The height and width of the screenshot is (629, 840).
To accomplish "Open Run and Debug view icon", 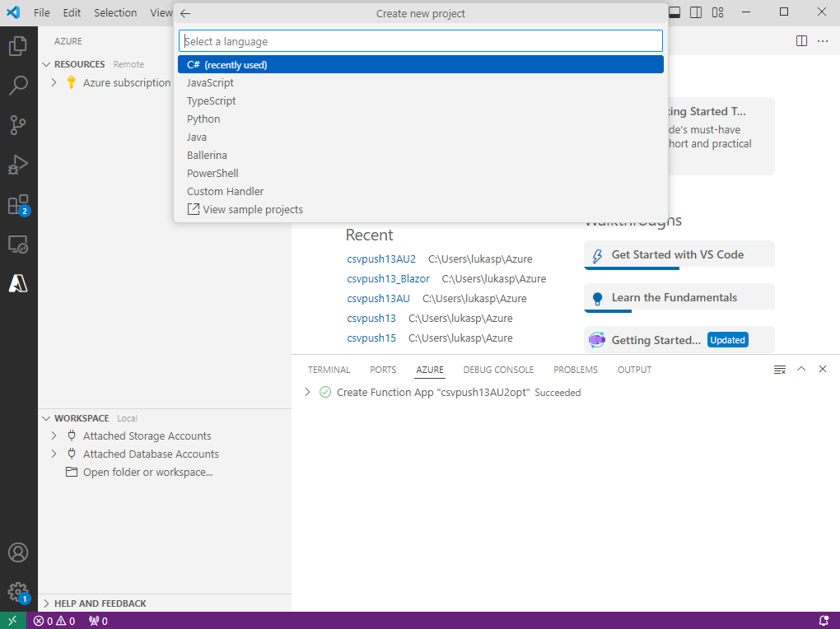I will click(x=18, y=165).
